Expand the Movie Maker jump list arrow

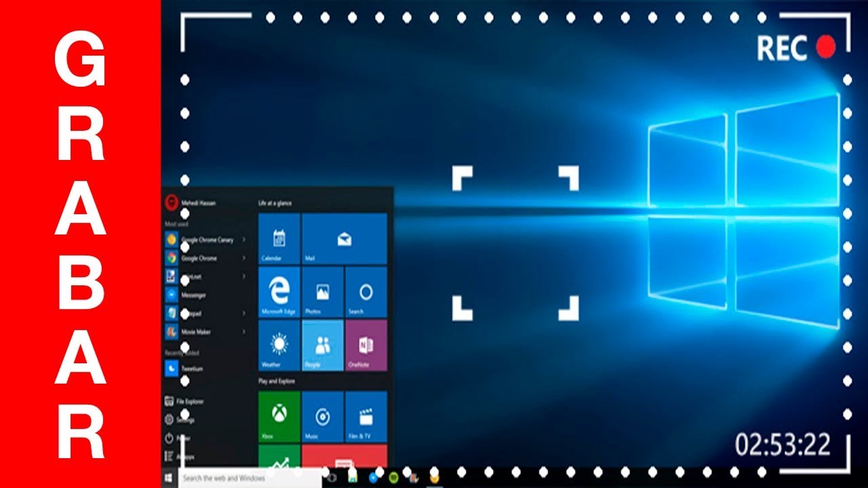pyautogui.click(x=244, y=332)
